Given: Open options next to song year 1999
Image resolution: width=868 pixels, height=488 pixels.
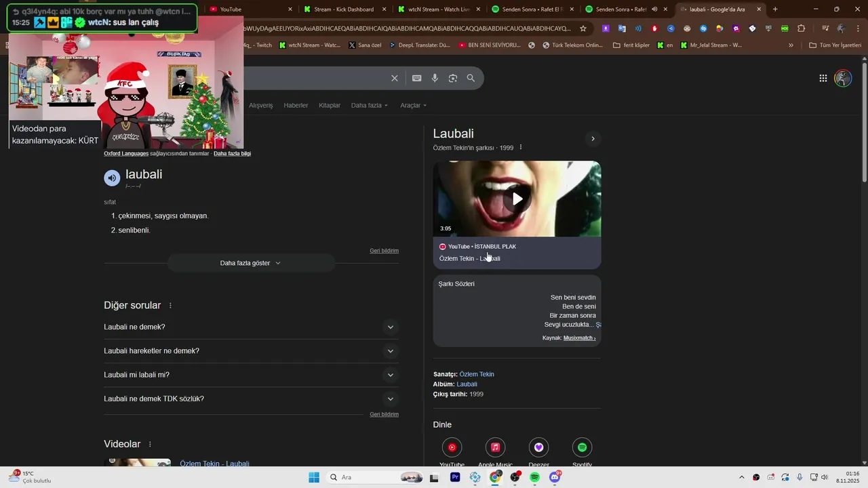Looking at the screenshot, I should [x=521, y=147].
